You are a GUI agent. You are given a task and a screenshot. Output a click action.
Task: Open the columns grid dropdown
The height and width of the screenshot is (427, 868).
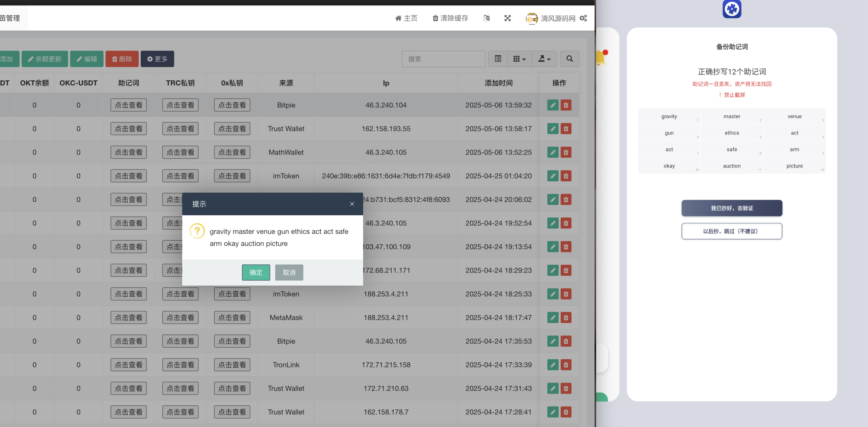point(519,59)
